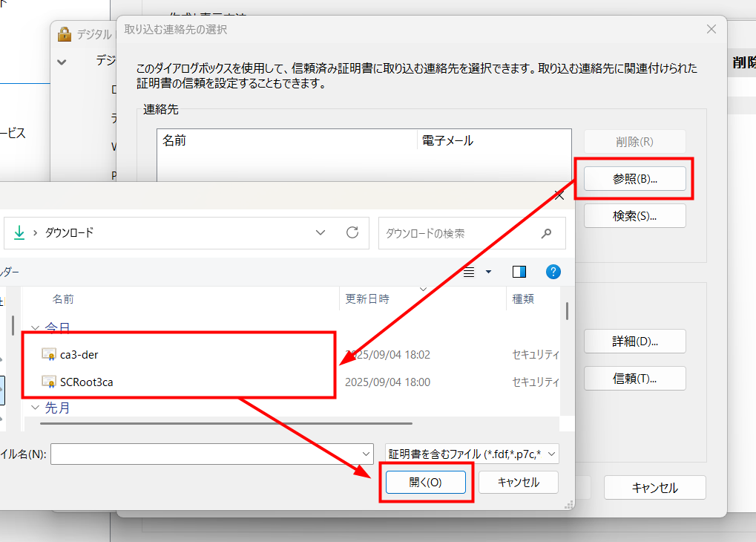
Task: Click the 開く(O) open button
Action: (x=425, y=482)
